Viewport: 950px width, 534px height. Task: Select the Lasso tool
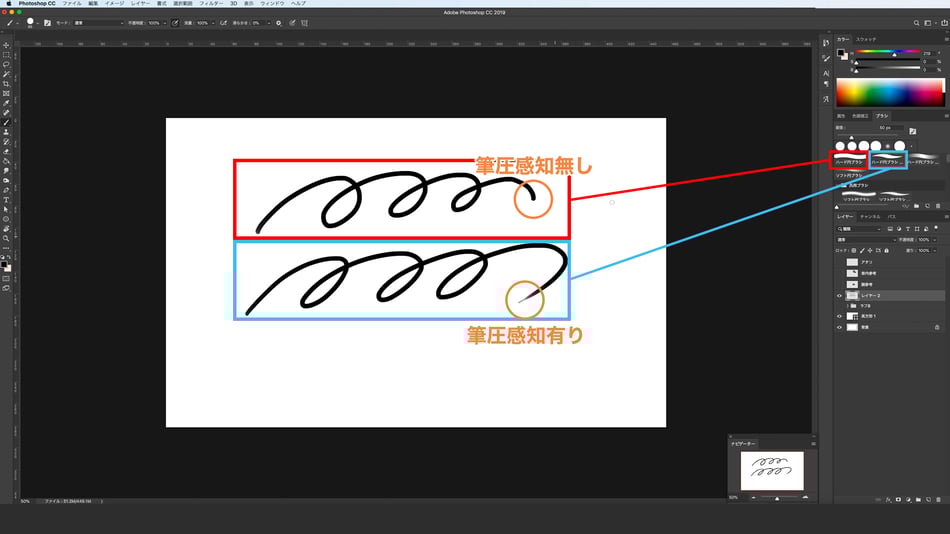(6, 65)
